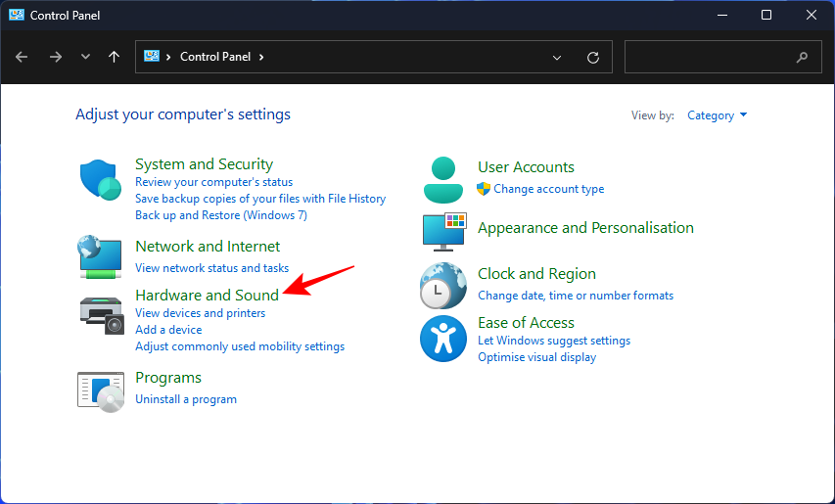This screenshot has height=504, width=835.
Task: Open the recent locations chevron
Action: (85, 57)
